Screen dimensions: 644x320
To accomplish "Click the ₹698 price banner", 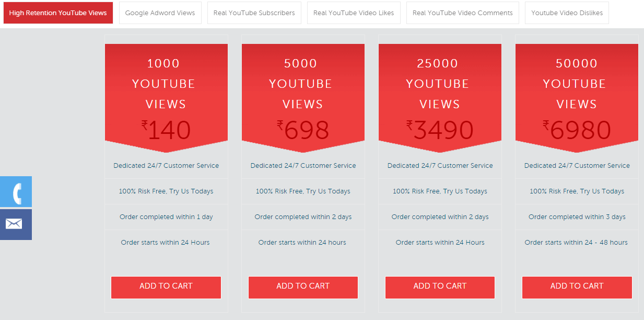I will tap(303, 131).
